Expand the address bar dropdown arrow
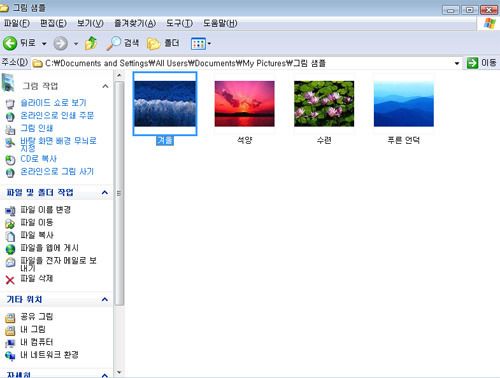The width and height of the screenshot is (500, 378). coord(457,63)
